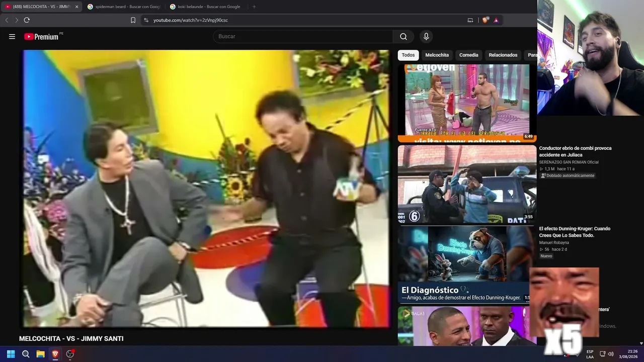The image size is (644, 362).
Task: Focus the Buscar search field
Action: pos(303,36)
